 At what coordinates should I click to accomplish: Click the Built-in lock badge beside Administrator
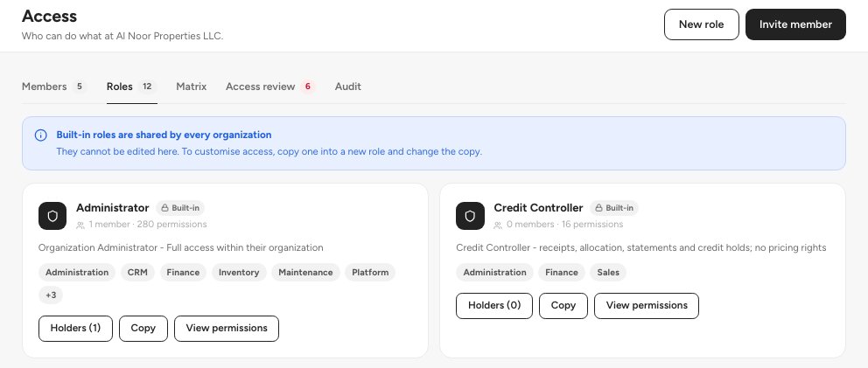pyautogui.click(x=180, y=208)
